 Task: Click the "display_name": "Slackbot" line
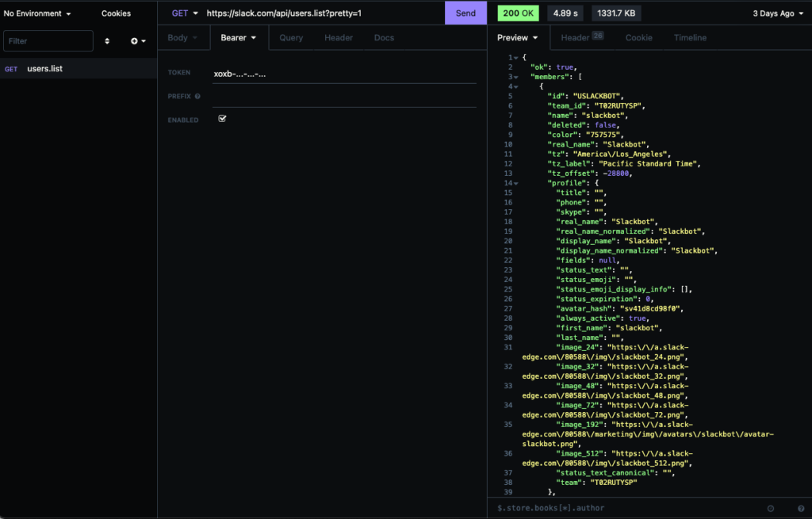614,241
